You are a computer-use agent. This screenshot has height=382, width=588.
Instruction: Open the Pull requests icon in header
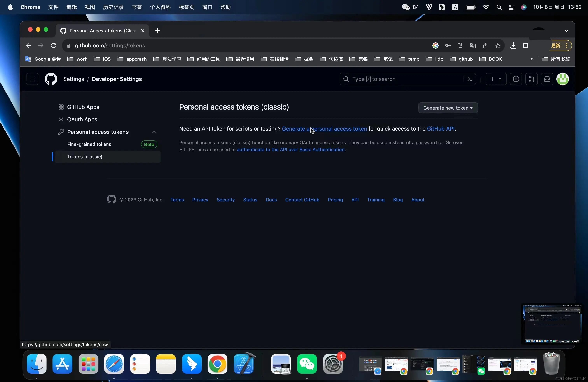click(531, 79)
